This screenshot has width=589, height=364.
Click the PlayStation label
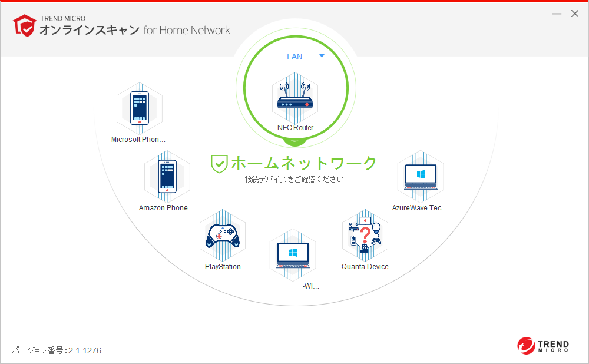pos(223,267)
